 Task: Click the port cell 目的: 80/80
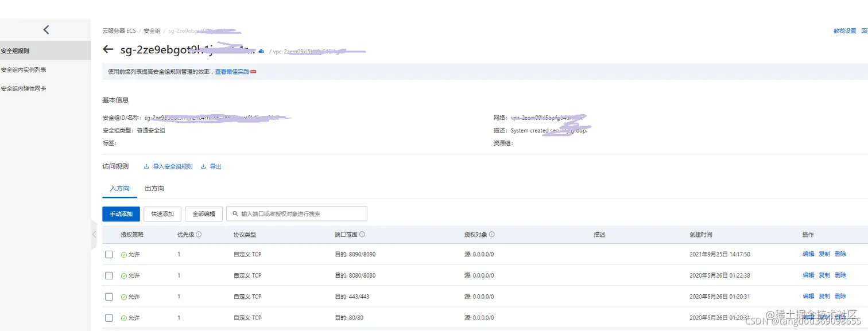click(349, 317)
